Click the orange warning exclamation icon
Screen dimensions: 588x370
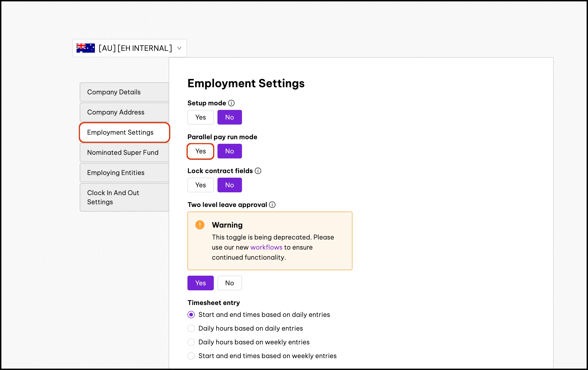pos(200,225)
